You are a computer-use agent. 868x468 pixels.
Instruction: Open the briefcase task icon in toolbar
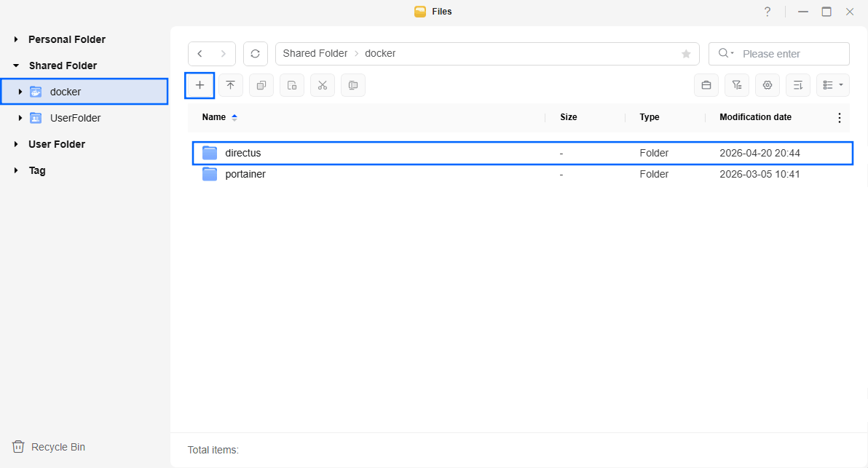[706, 85]
